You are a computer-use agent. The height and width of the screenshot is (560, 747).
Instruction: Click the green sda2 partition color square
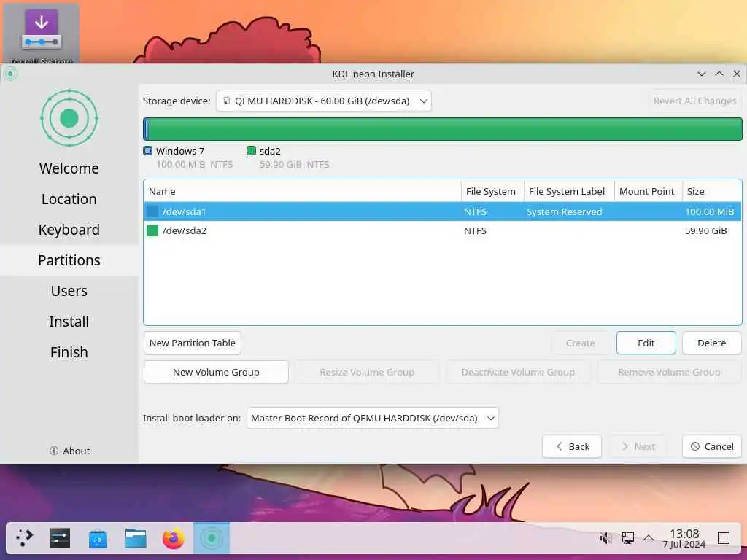coord(152,230)
